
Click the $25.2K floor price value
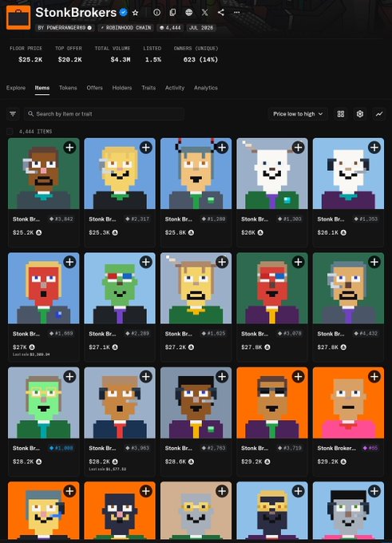(x=30, y=60)
